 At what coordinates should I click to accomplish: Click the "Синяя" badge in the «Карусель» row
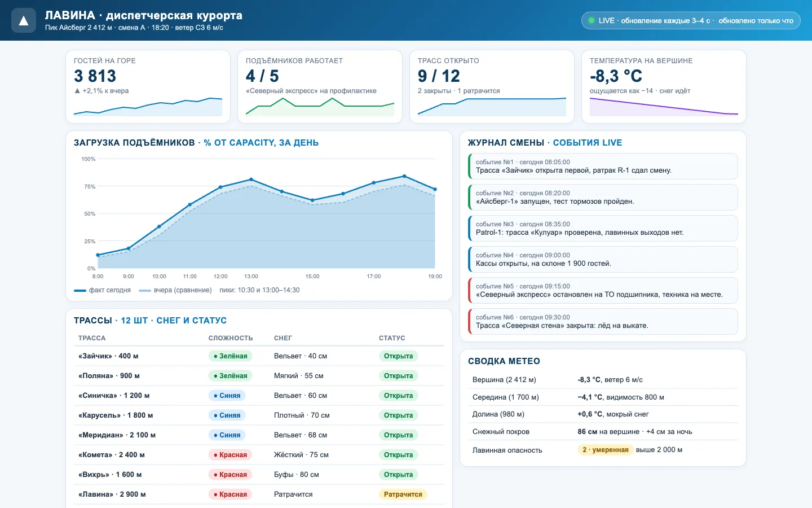click(227, 415)
